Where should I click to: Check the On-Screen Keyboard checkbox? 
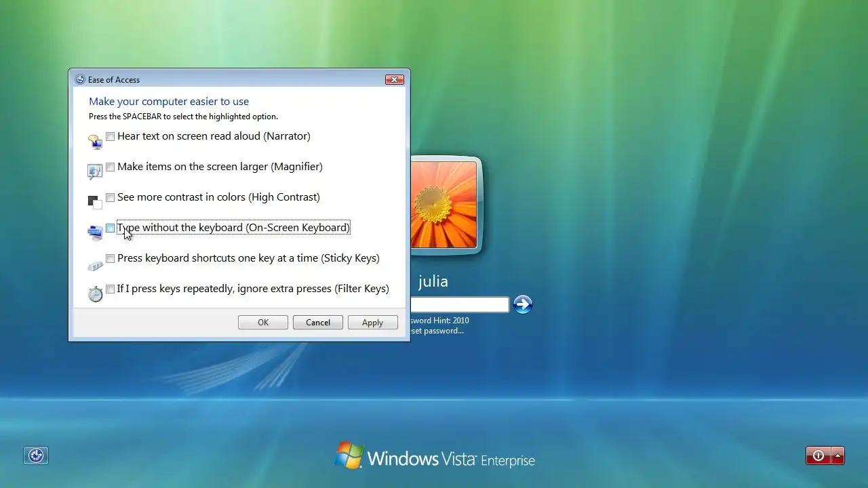(110, 228)
